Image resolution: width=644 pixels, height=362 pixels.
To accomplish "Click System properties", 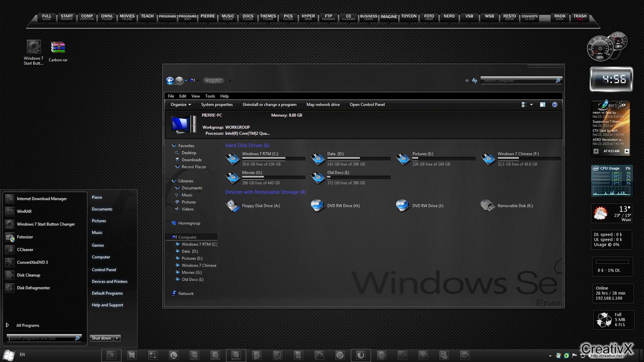I will click(x=217, y=105).
